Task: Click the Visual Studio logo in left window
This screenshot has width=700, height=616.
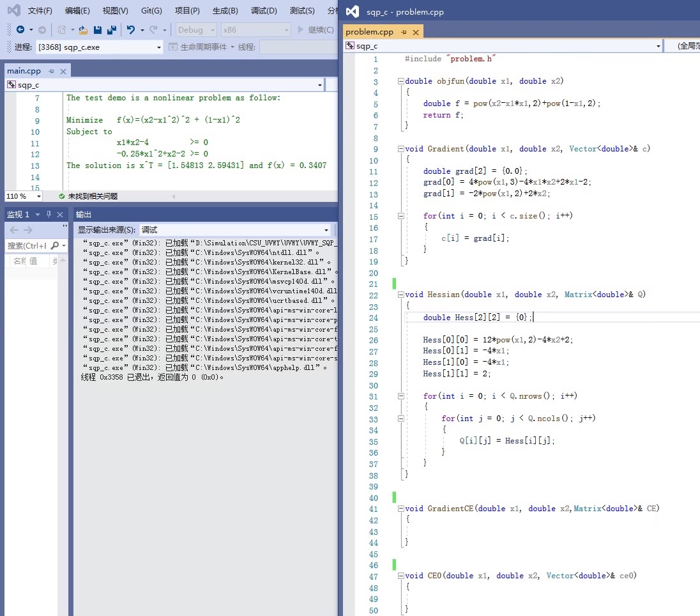Action: click(14, 10)
